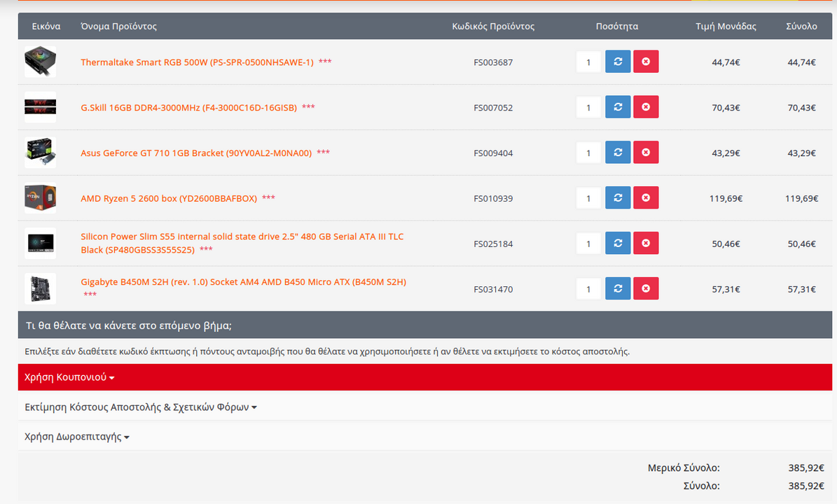Select product code FS010939
This screenshot has width=837, height=504.
pyautogui.click(x=493, y=198)
